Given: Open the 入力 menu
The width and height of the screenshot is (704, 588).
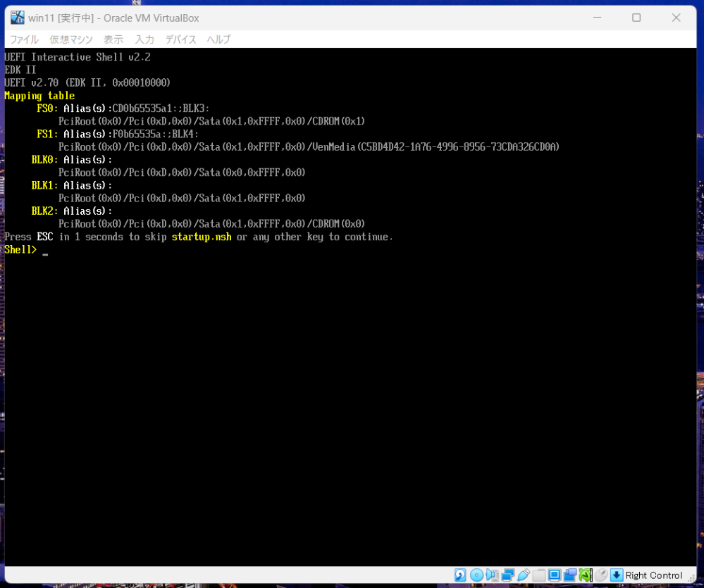Looking at the screenshot, I should pos(144,39).
